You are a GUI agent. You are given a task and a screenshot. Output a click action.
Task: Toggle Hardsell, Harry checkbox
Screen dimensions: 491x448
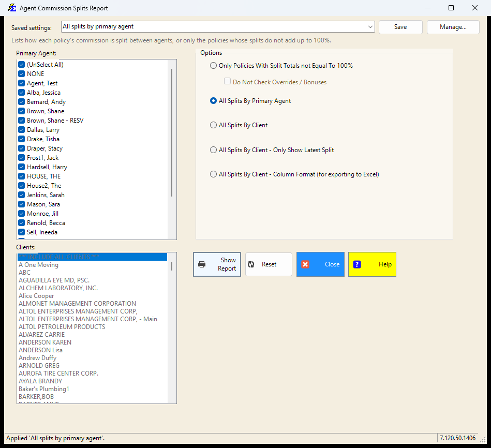[21, 167]
